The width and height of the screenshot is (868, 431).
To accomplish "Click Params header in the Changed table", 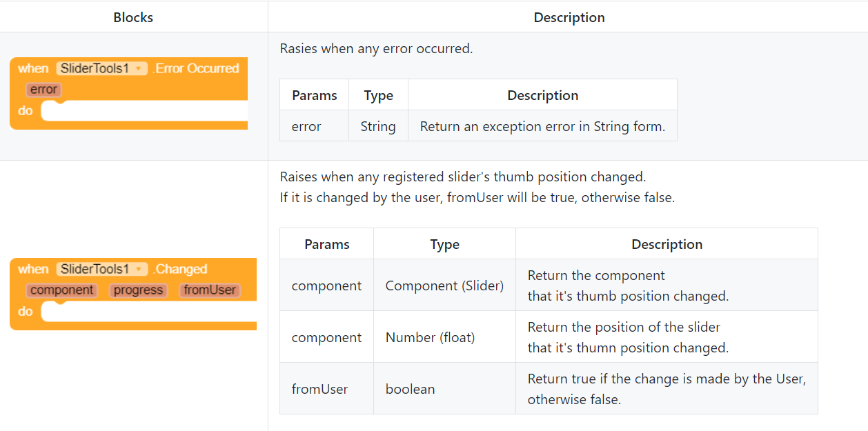I will [326, 244].
